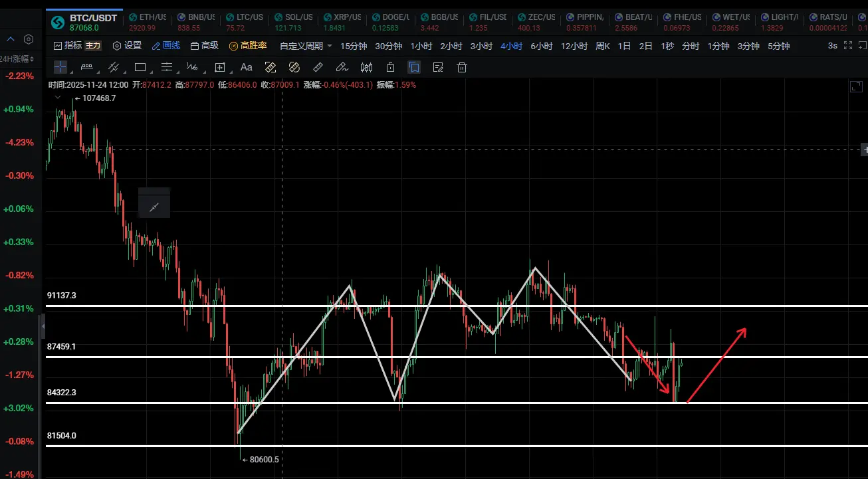
Task: Click the hexagon settings icon in left sidebar
Action: pyautogui.click(x=28, y=40)
